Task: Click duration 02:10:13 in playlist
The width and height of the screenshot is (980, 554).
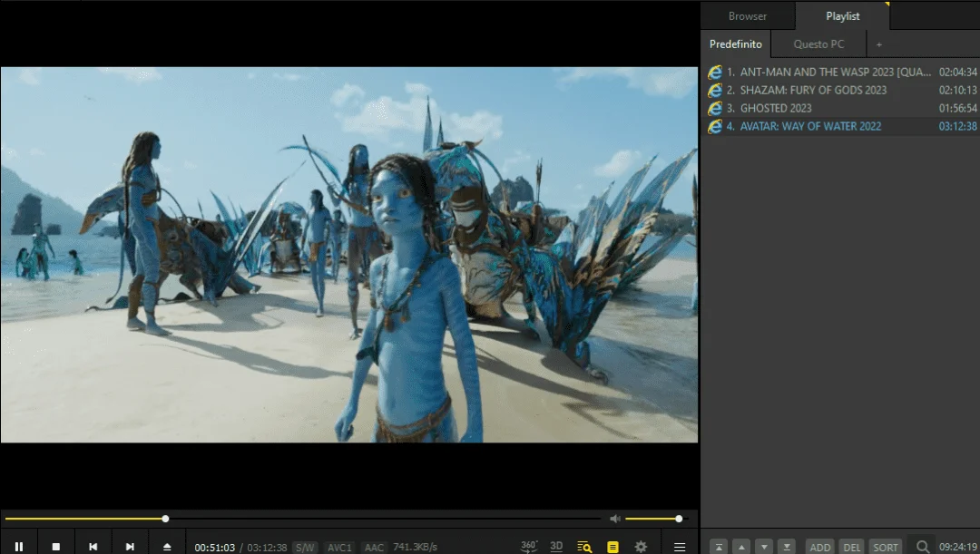Action: click(957, 90)
